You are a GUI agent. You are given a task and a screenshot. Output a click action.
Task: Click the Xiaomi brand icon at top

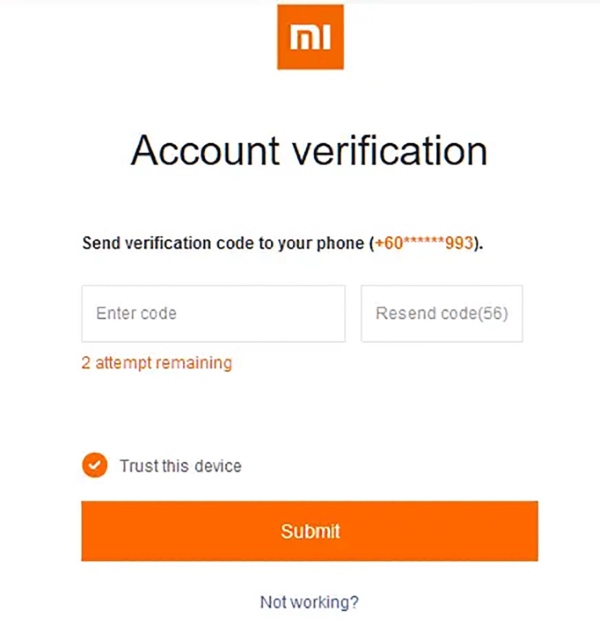coord(309,37)
